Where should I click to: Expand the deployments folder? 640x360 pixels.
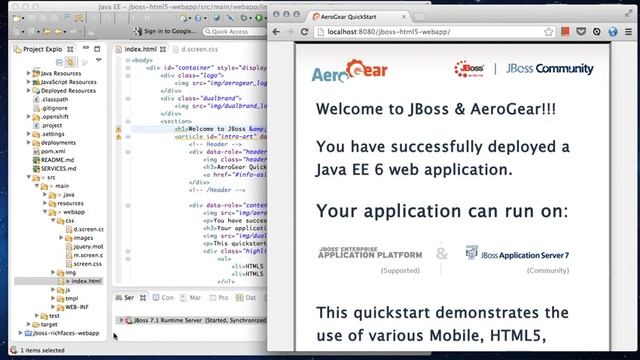tap(29, 142)
